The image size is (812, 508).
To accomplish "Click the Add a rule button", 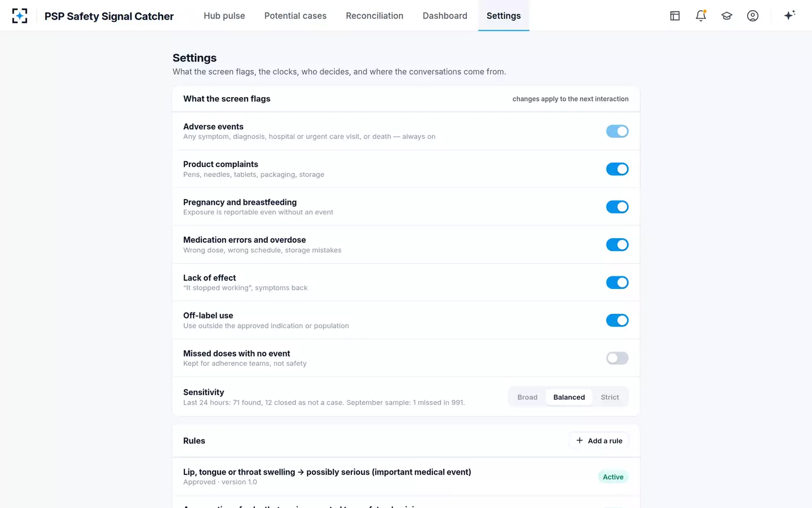I will coord(599,441).
